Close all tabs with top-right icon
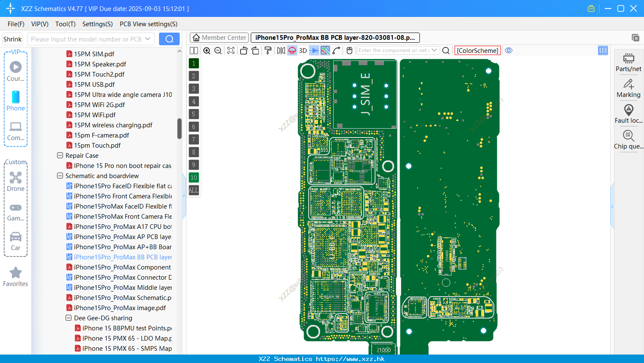 click(636, 38)
